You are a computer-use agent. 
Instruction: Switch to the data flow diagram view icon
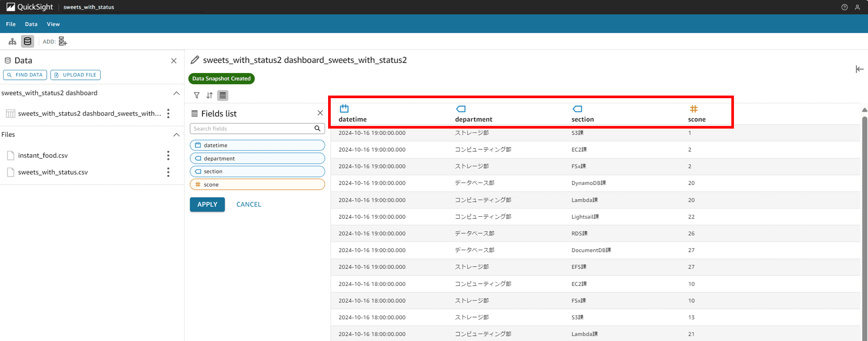13,41
